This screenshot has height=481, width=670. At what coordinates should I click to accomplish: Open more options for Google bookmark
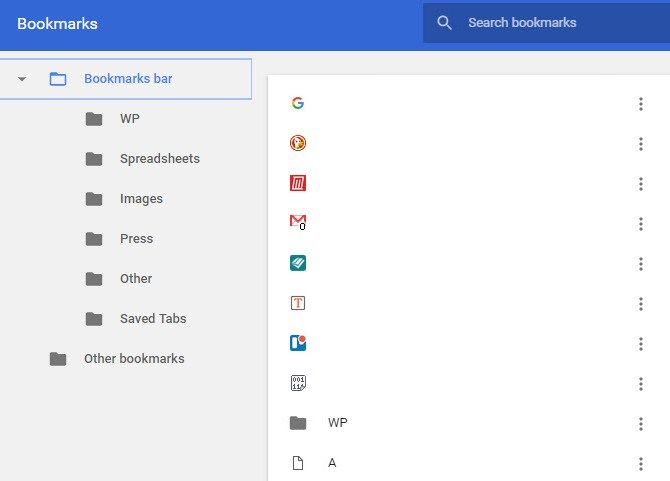coord(640,104)
